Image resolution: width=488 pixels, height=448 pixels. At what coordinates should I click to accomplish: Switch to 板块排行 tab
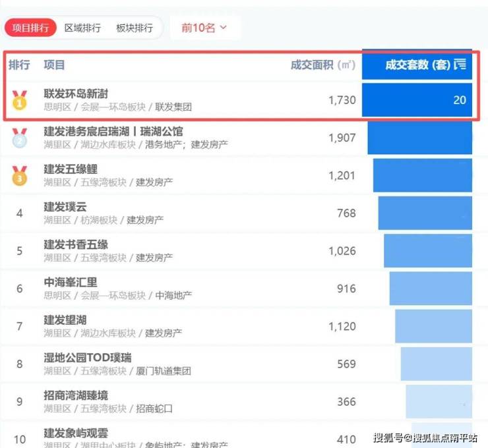[135, 28]
